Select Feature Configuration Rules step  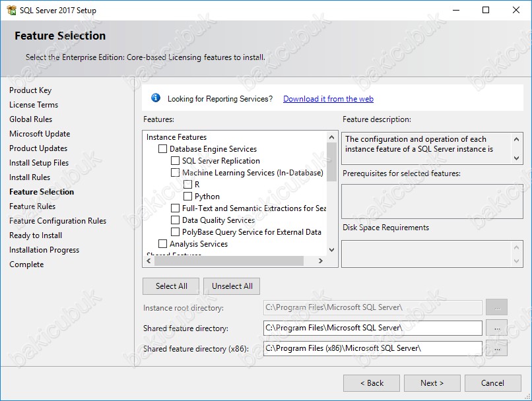pyautogui.click(x=57, y=221)
